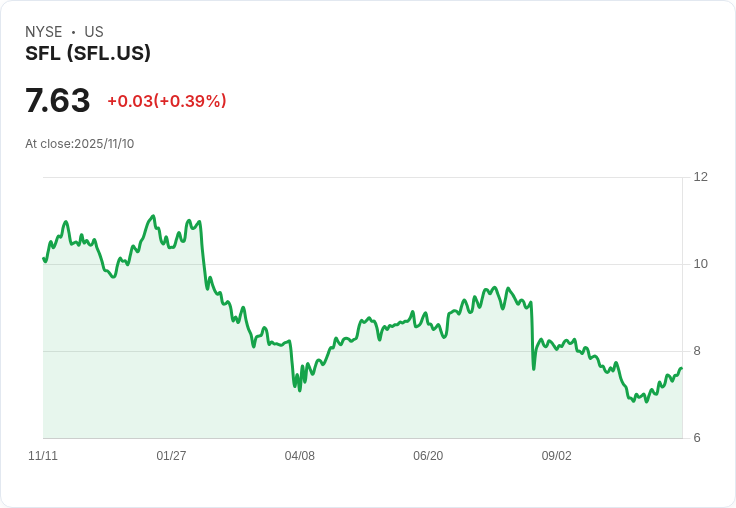Click the US market label
Screen dimensions: 736x508
pos(94,32)
